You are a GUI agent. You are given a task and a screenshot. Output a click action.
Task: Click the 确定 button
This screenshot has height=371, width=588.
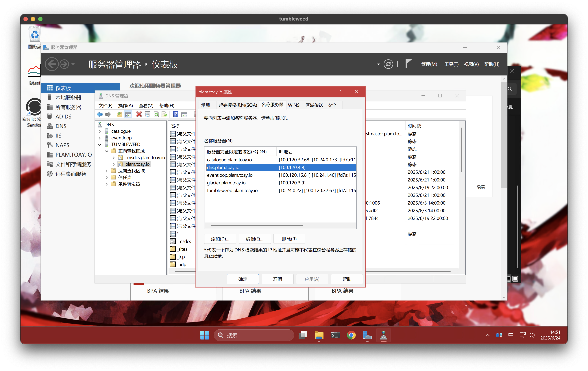point(243,279)
